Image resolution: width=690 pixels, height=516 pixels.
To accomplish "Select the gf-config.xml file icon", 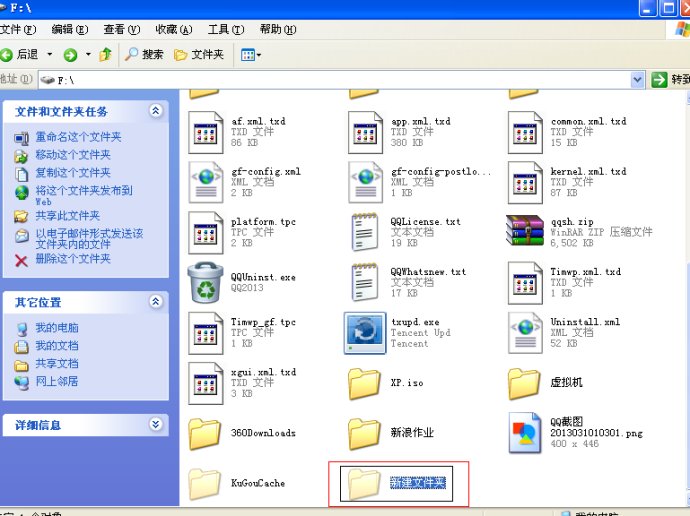I will (206, 183).
